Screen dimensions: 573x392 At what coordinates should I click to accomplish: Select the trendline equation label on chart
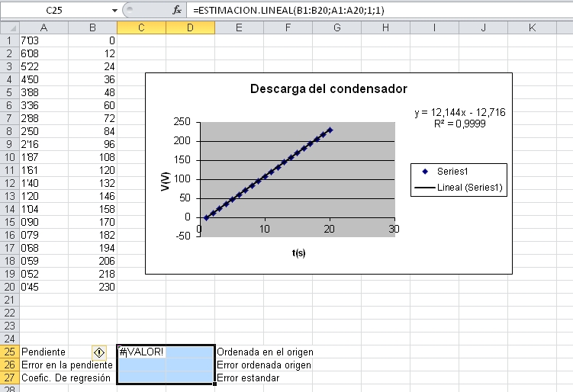[460, 117]
